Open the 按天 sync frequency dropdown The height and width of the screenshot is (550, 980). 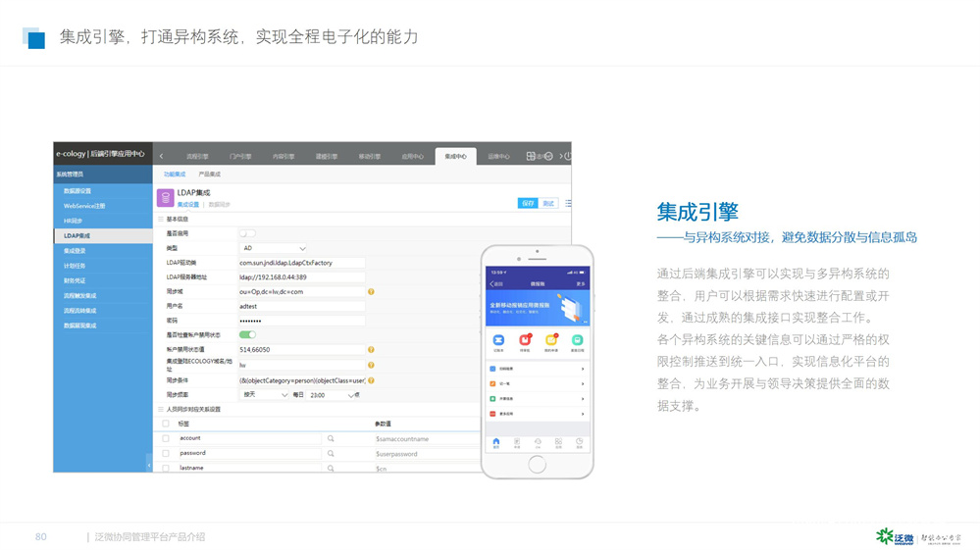point(265,394)
